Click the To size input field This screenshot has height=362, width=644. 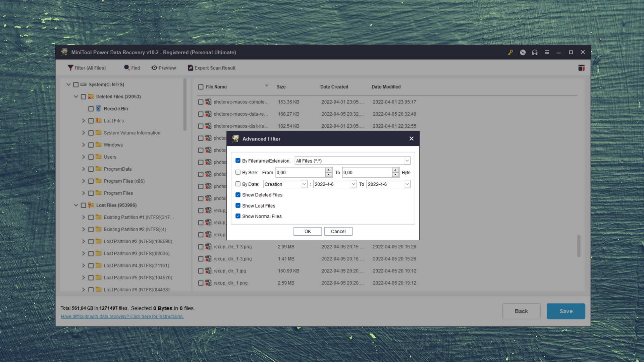pyautogui.click(x=367, y=172)
